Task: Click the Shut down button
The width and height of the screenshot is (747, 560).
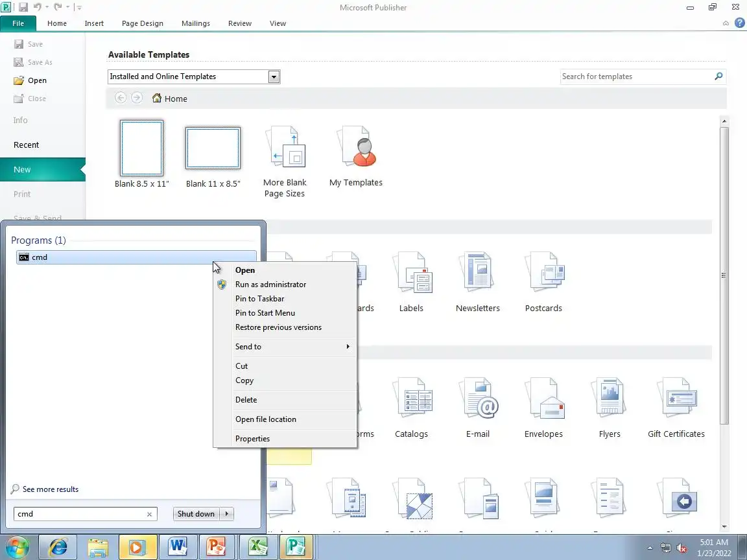Action: tap(196, 514)
